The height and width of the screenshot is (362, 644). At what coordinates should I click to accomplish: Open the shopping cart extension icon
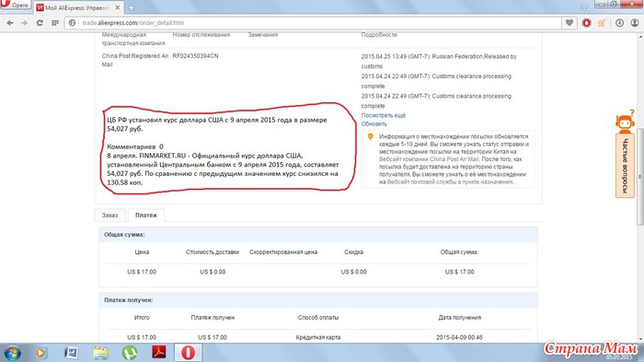pyautogui.click(x=602, y=23)
